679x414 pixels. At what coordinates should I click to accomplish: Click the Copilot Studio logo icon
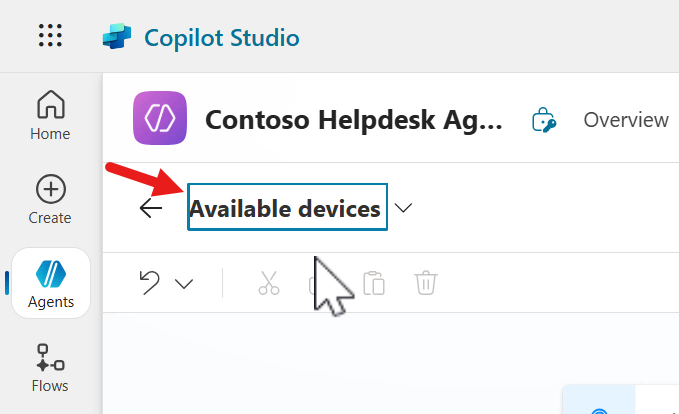tap(117, 38)
